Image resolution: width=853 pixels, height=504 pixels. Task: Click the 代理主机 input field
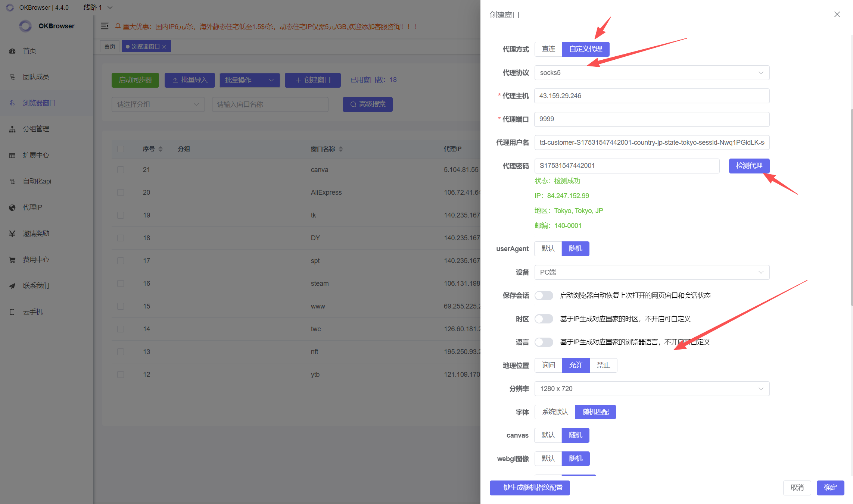click(651, 96)
